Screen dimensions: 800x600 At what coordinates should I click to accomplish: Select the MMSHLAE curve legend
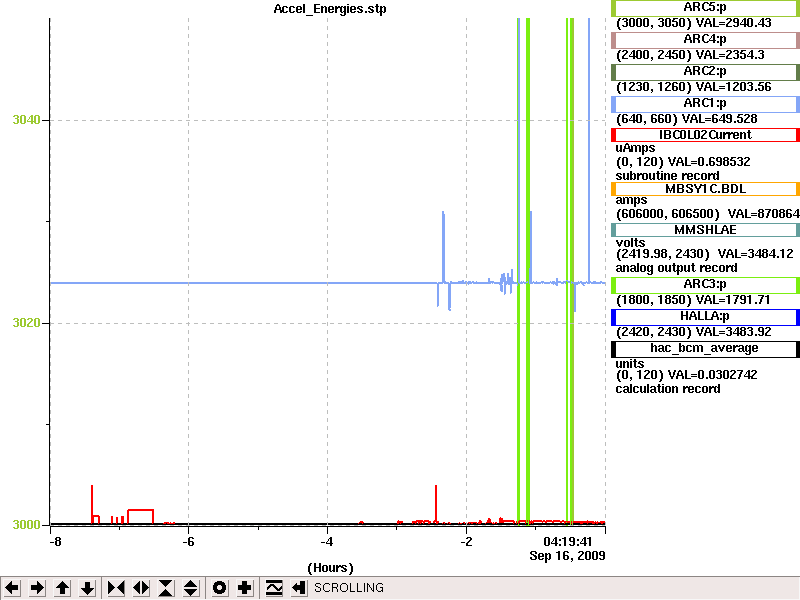[705, 230]
